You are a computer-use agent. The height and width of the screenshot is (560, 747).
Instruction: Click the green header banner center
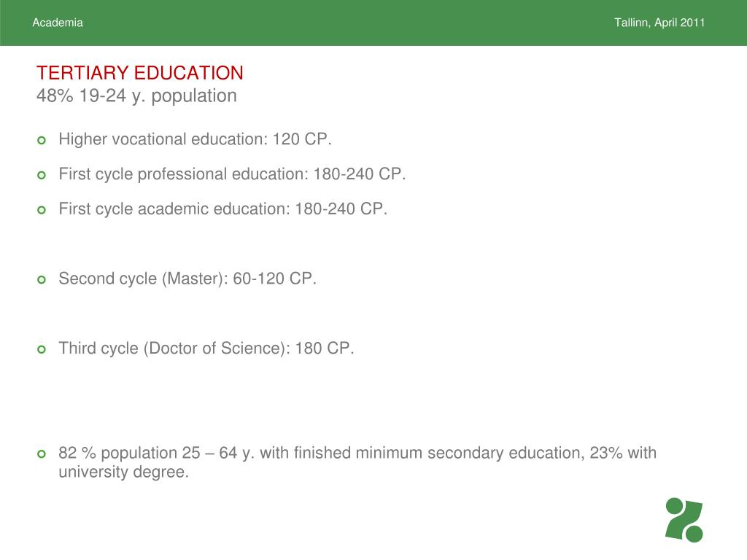click(x=373, y=23)
